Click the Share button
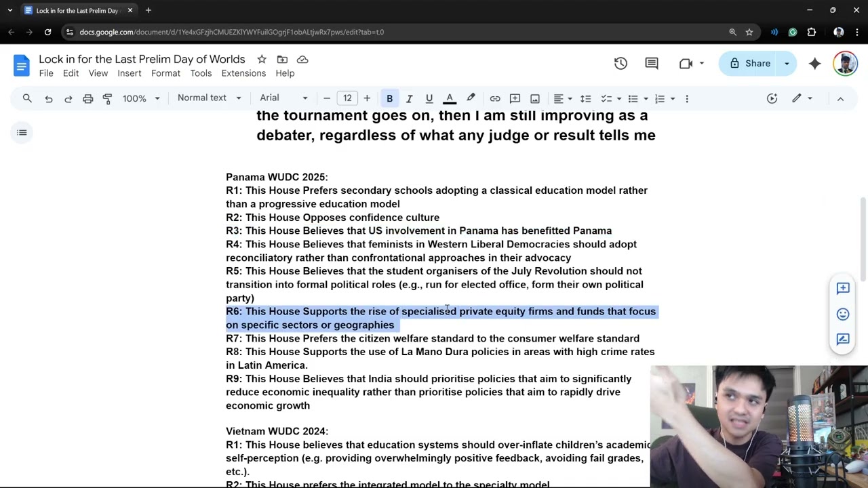Screen dimensions: 868x488 [x=749, y=63]
